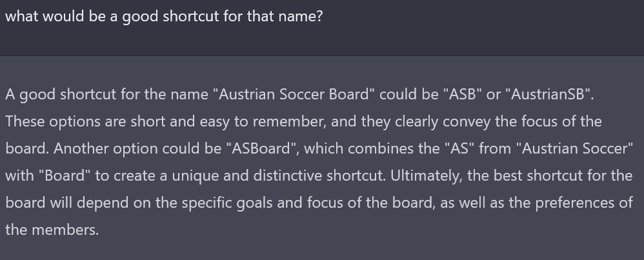Viewport: 644px width, 260px height.
Task: Click the words "the members." ending the response
Action: [52, 230]
